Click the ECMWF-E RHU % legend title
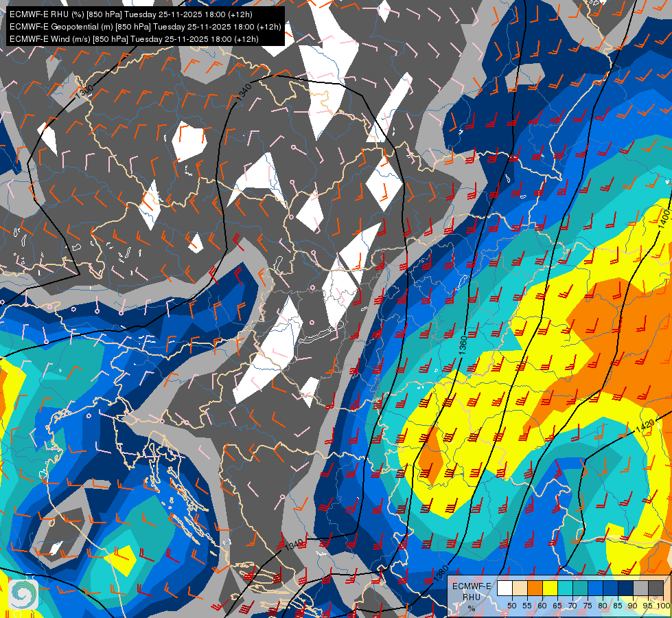Screen dimensions: 672x618 click(x=472, y=597)
